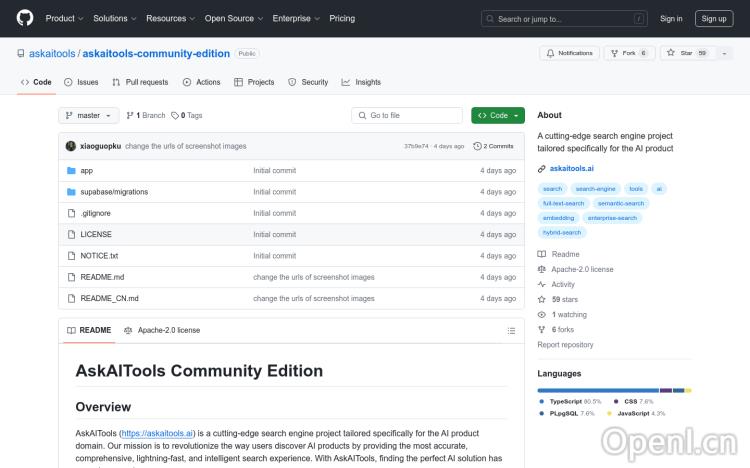Screen dimensions: 750x468
Task: Expand the master branch dropdown
Action: point(89,116)
